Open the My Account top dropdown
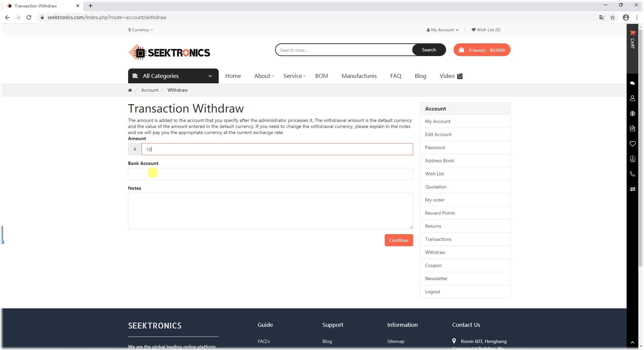This screenshot has height=350, width=644. 442,30
